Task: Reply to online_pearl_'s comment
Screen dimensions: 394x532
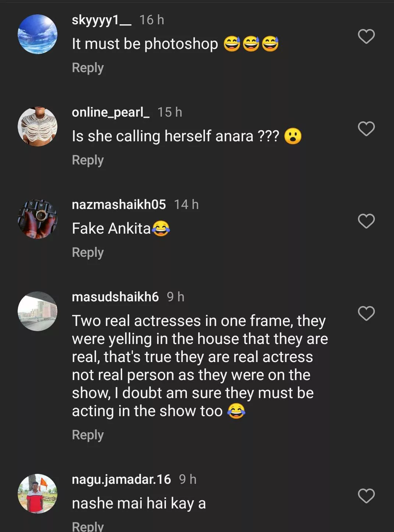Action: [x=88, y=160]
